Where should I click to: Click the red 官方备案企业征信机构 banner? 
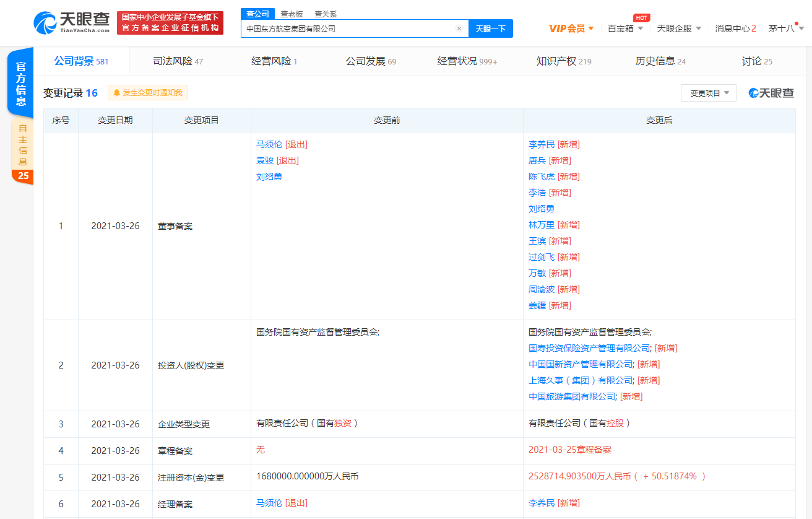pos(170,23)
